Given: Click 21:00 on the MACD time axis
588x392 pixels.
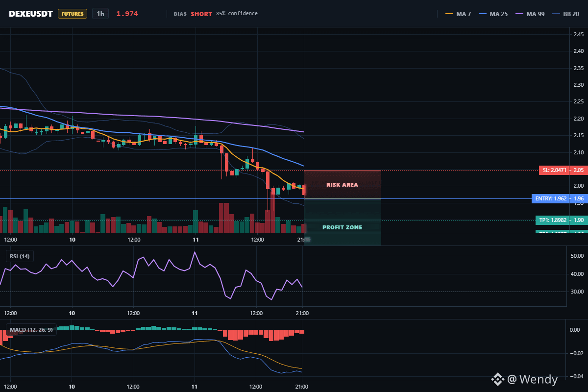Looking at the screenshot, I should 302,387.
